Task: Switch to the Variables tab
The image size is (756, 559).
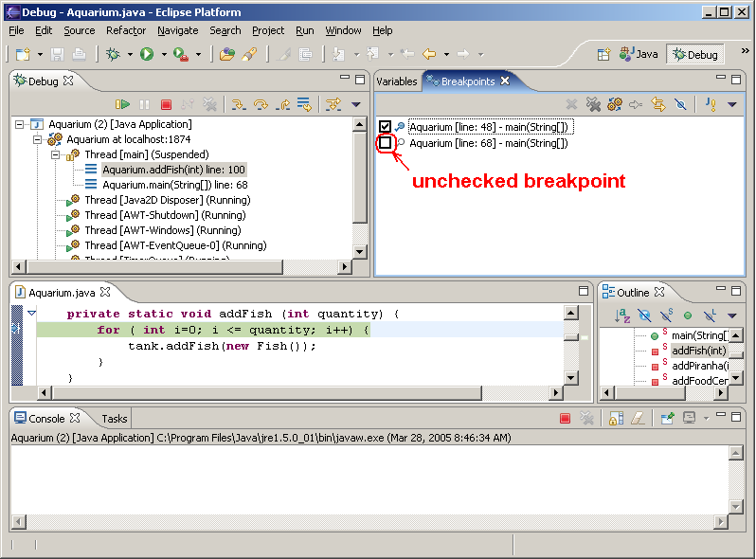Action: point(396,81)
